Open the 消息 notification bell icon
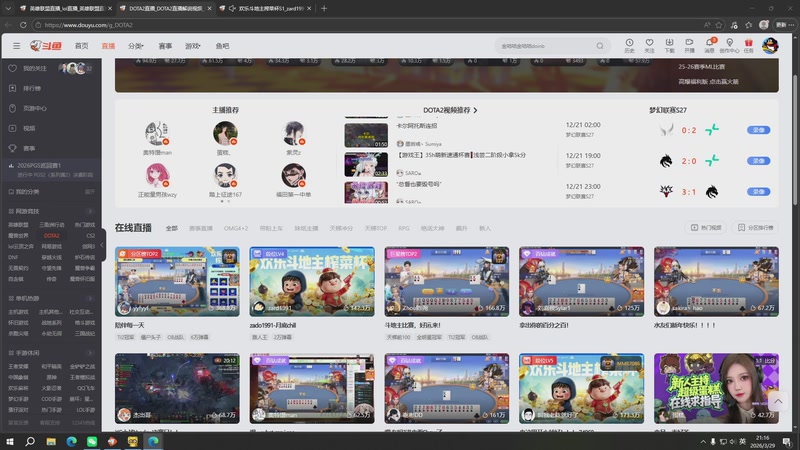The height and width of the screenshot is (450, 800). (710, 45)
